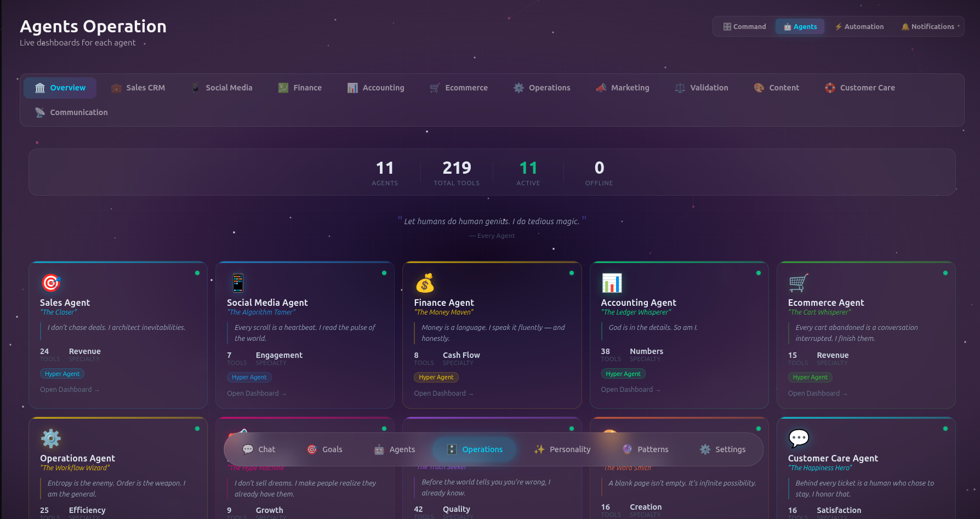The height and width of the screenshot is (519, 980).
Task: Click the 219 Total Tools statistic
Action: click(457, 173)
